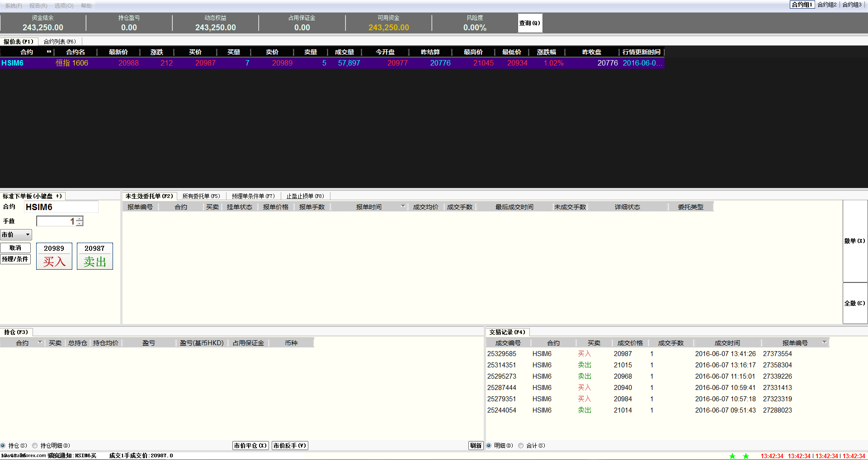Select trade record 25314351
Image resolution: width=868 pixels, height=460 pixels.
pos(657,365)
